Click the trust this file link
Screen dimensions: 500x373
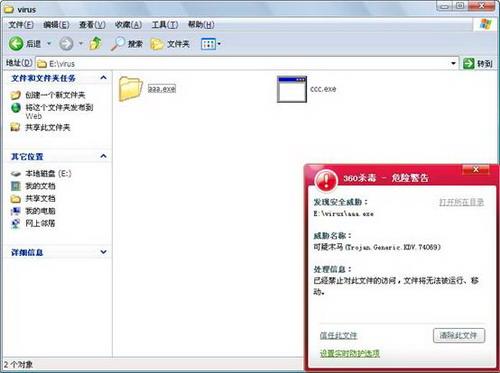click(338, 335)
